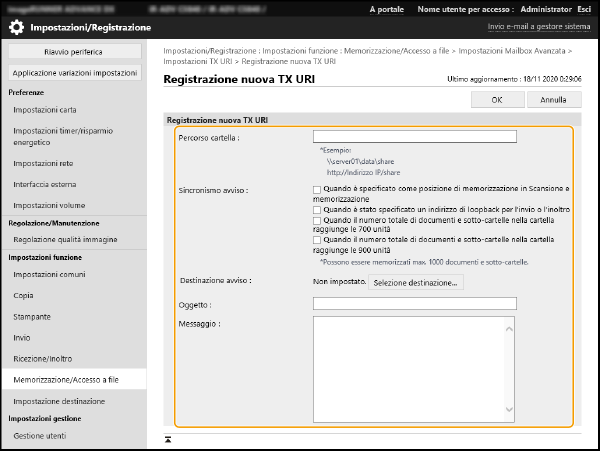This screenshot has height=451, width=600.
Task: Toggle the loopback address notification checkbox
Action: pyautogui.click(x=317, y=210)
